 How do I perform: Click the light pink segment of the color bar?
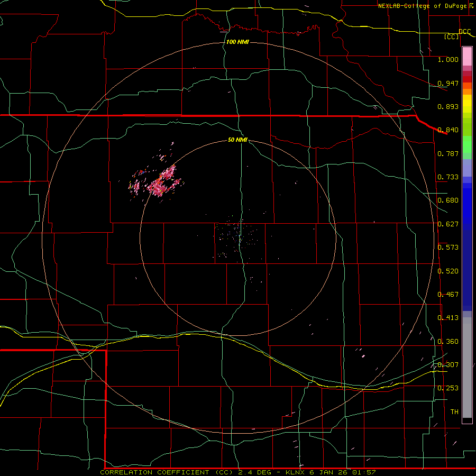(x=467, y=56)
